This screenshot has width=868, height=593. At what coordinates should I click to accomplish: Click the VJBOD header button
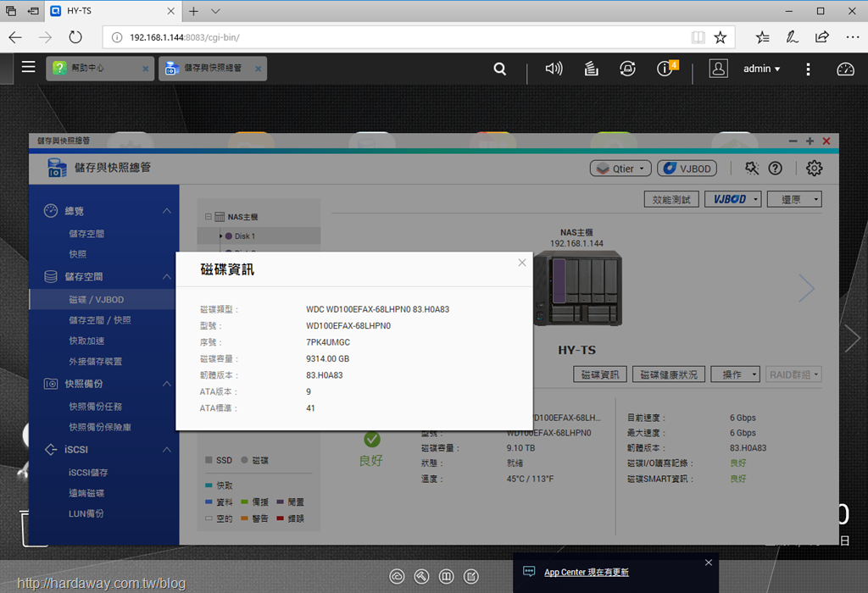coord(687,169)
